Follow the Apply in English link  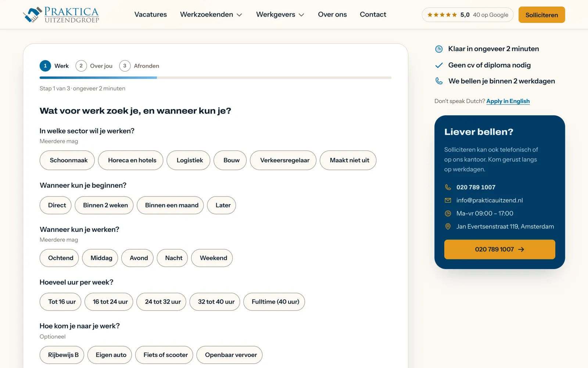tap(508, 101)
